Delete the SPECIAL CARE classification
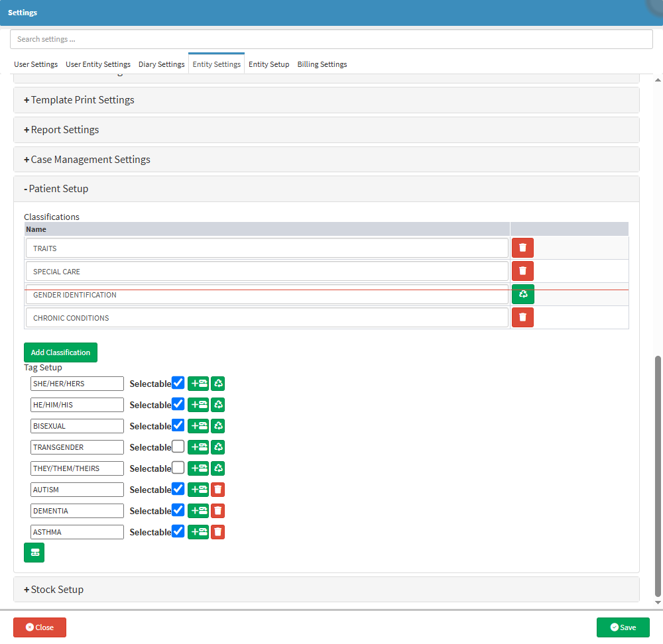The image size is (663, 644). coord(522,271)
